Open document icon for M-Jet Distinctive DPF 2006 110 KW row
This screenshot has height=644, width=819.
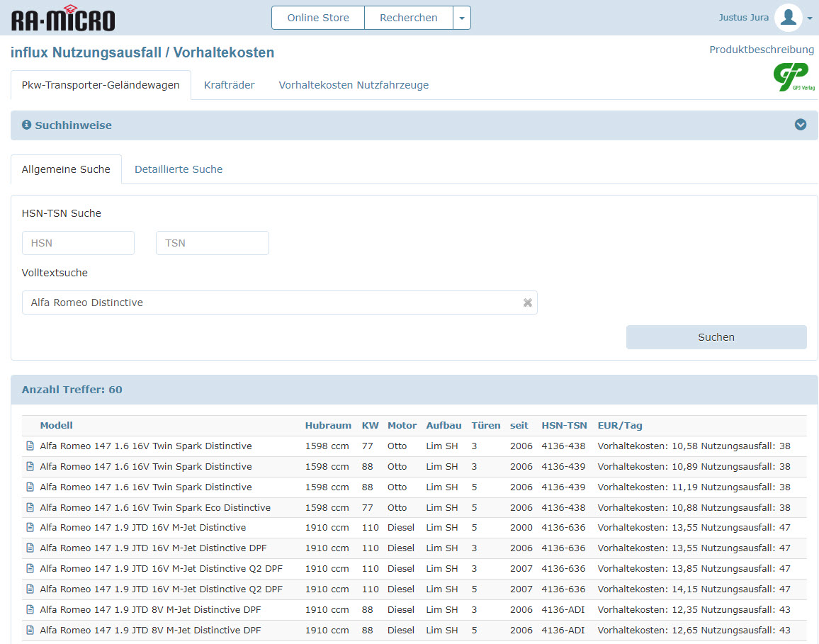point(30,548)
